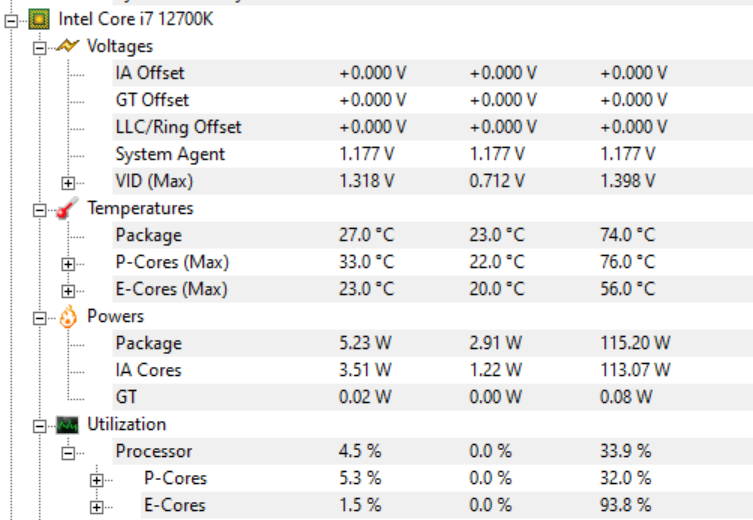Viewport: 753px width, 520px height.
Task: Select the System Agent row
Action: (432, 154)
